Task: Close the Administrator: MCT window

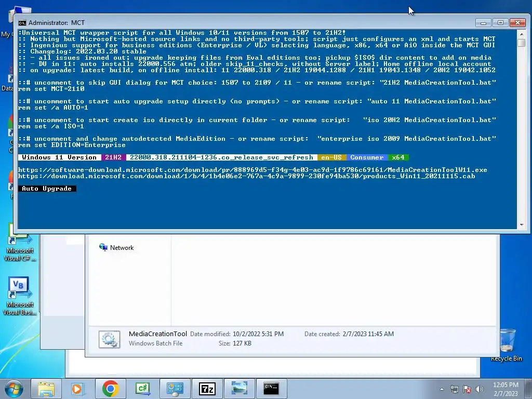Action: (518, 23)
